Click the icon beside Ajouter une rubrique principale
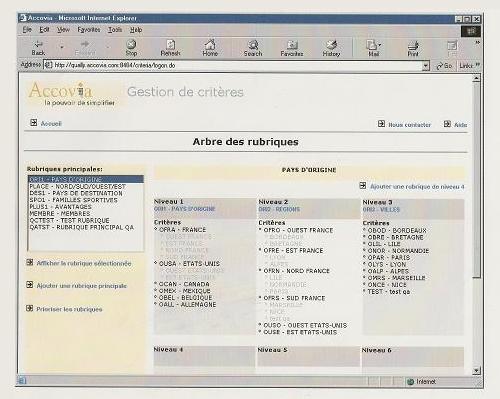Screen dimensions: 500x399 coord(30,285)
